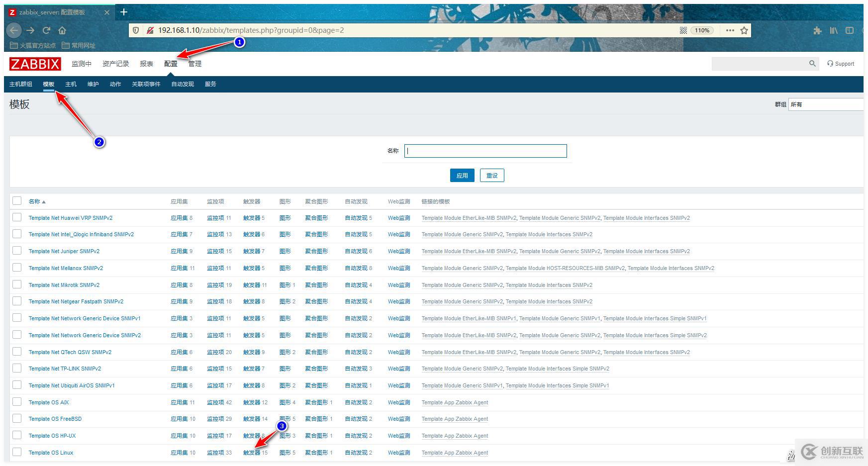Screen dimensions: 868x466
Task: Check the Template OS AIX row
Action: click(x=17, y=402)
